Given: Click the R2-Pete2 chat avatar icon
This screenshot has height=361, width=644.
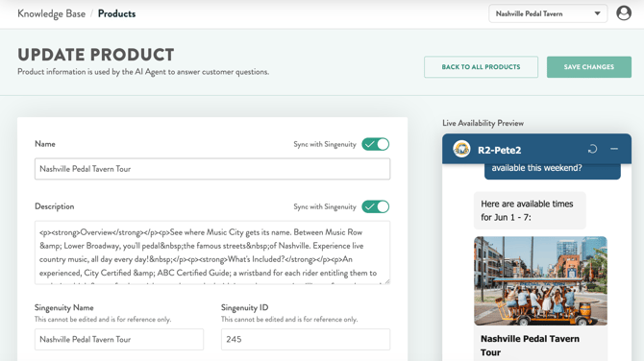Looking at the screenshot, I should point(461,149).
